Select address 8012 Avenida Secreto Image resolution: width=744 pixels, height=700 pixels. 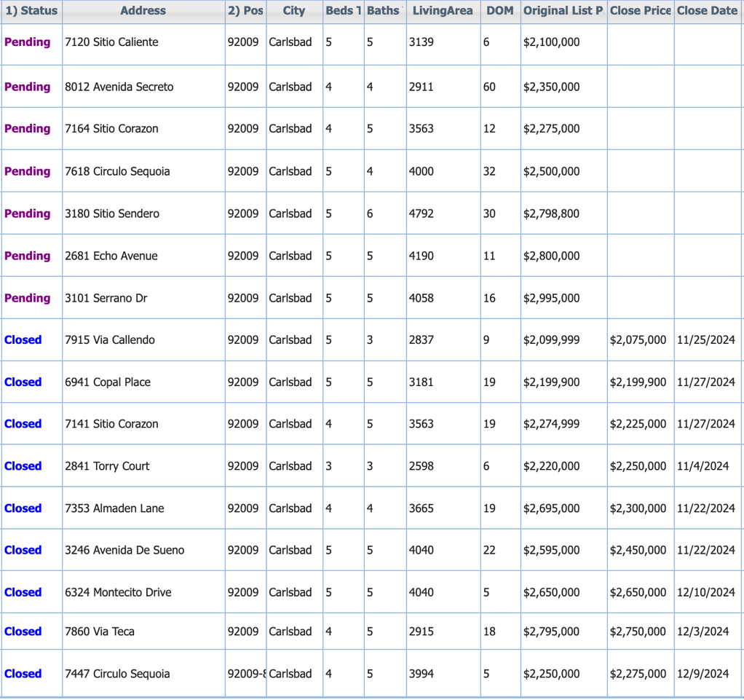[119, 87]
